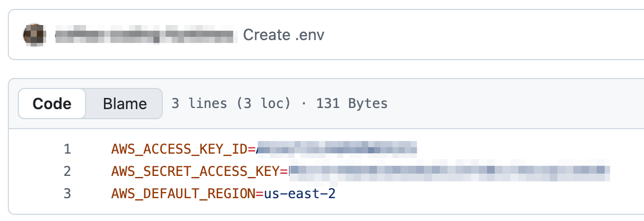The height and width of the screenshot is (221, 644).
Task: Click the equals sign after AWS_SECRET_ACCESS_KEY
Action: [284, 171]
